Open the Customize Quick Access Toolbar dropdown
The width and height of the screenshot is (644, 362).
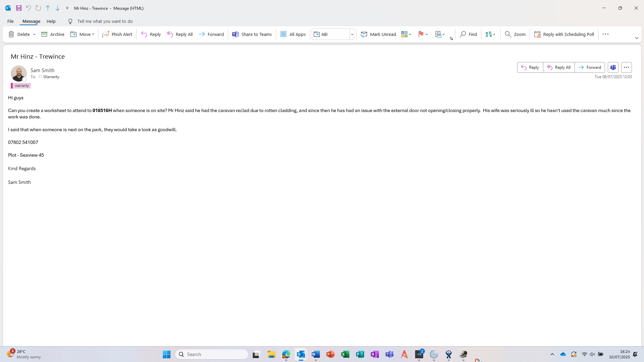pyautogui.click(x=67, y=8)
